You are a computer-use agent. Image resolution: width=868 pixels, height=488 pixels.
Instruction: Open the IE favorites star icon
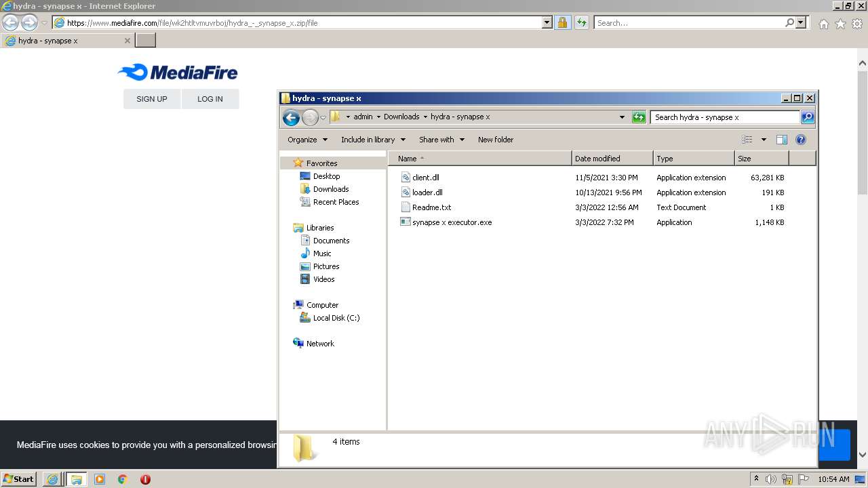[840, 24]
